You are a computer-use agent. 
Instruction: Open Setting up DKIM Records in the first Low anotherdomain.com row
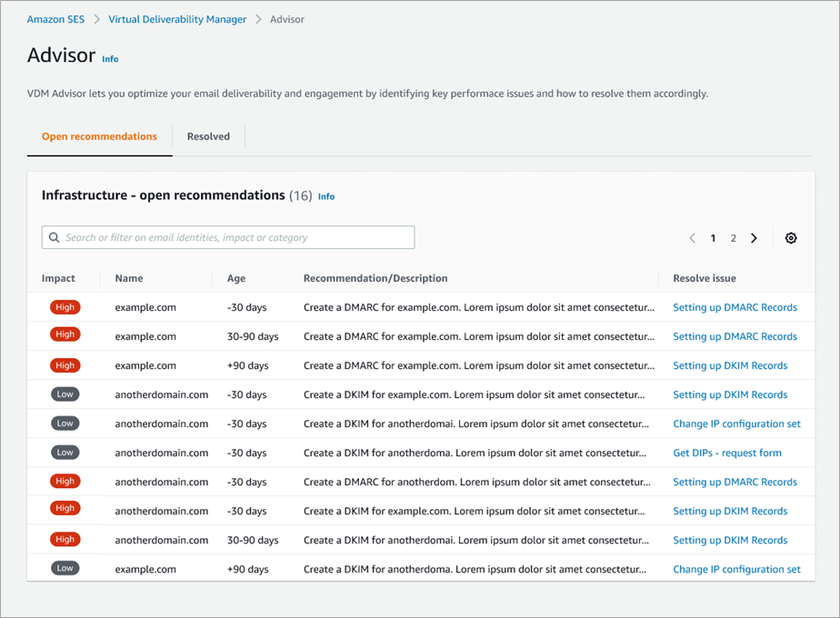coord(730,394)
